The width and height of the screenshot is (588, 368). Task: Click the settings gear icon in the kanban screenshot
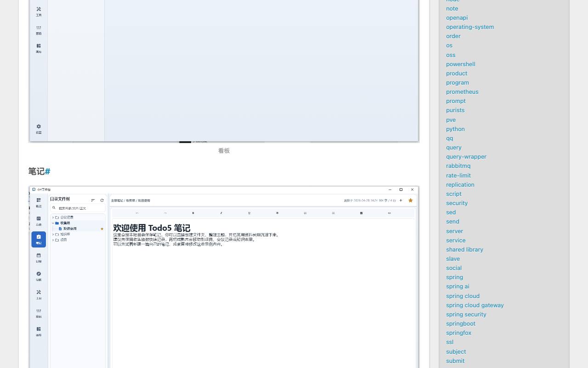tap(39, 126)
